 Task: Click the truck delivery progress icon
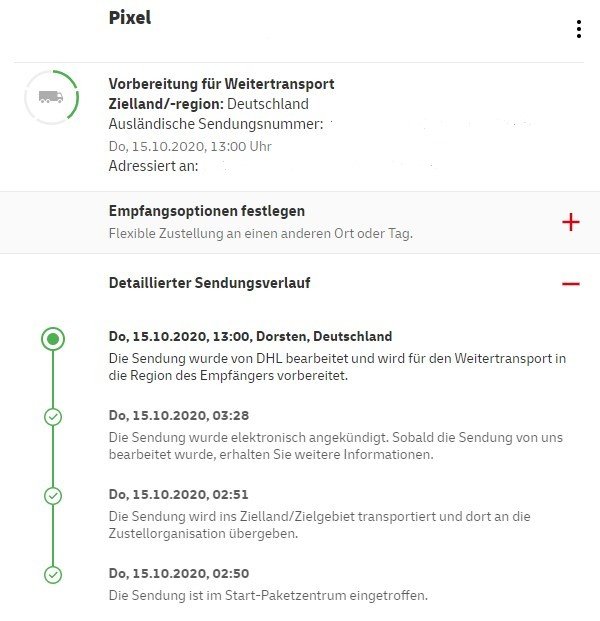(51, 97)
